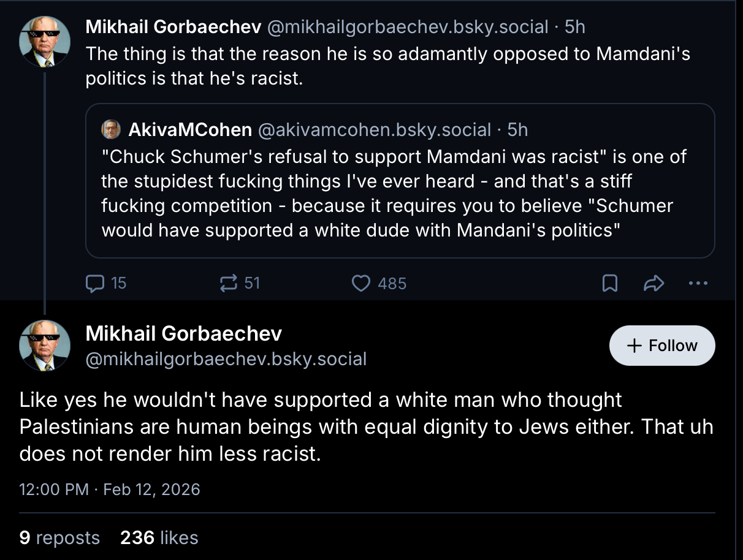Click the top post's 5h timestamp
The image size is (743, 560).
pos(575,27)
